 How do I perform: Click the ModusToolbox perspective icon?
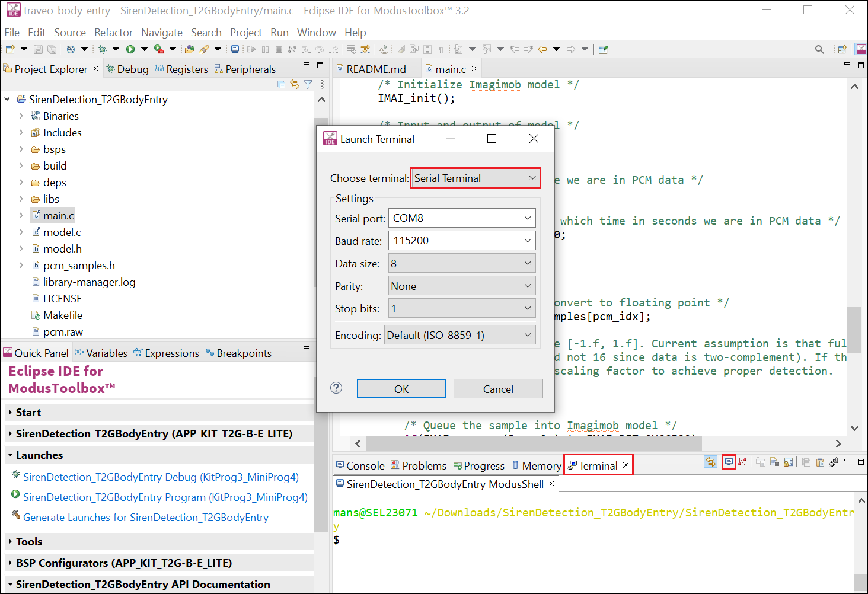click(861, 49)
